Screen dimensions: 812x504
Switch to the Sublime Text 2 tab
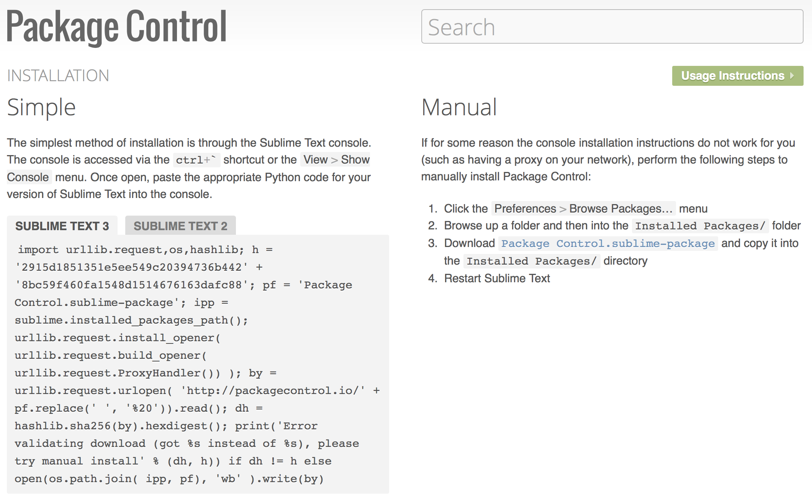tap(180, 226)
